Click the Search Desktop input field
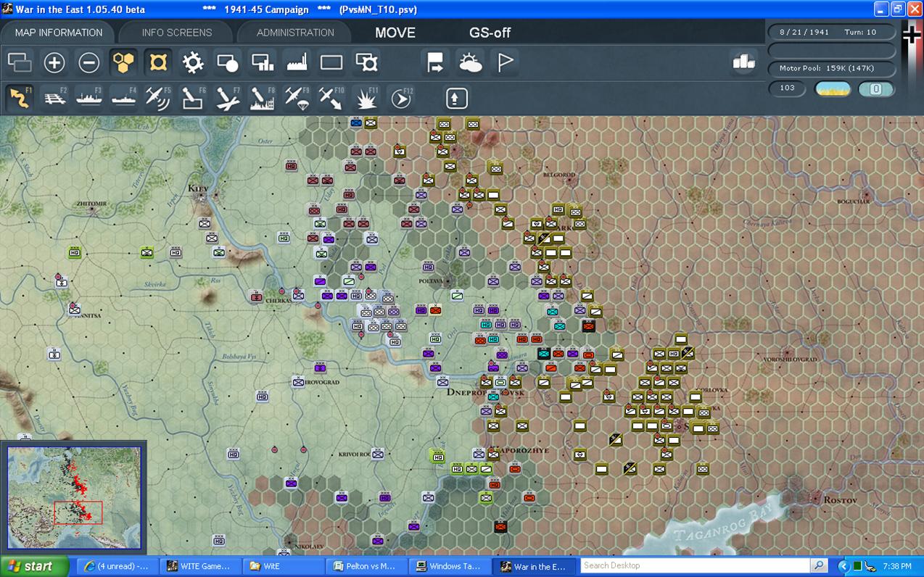This screenshot has width=924, height=577. (x=695, y=565)
